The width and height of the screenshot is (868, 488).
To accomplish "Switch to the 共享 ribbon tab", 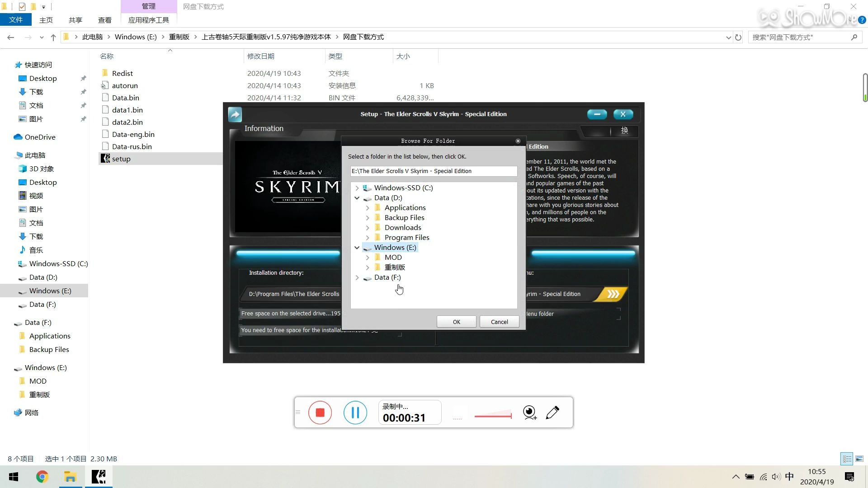I will pyautogui.click(x=75, y=20).
